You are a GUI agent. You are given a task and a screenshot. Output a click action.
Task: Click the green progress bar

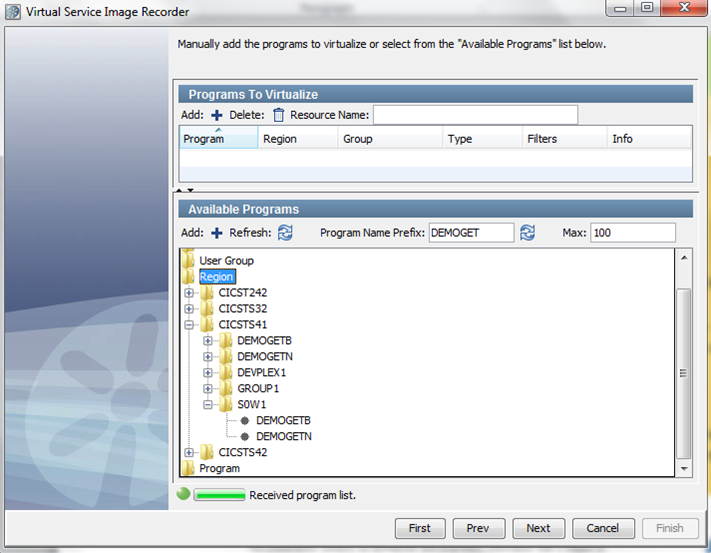tap(219, 495)
